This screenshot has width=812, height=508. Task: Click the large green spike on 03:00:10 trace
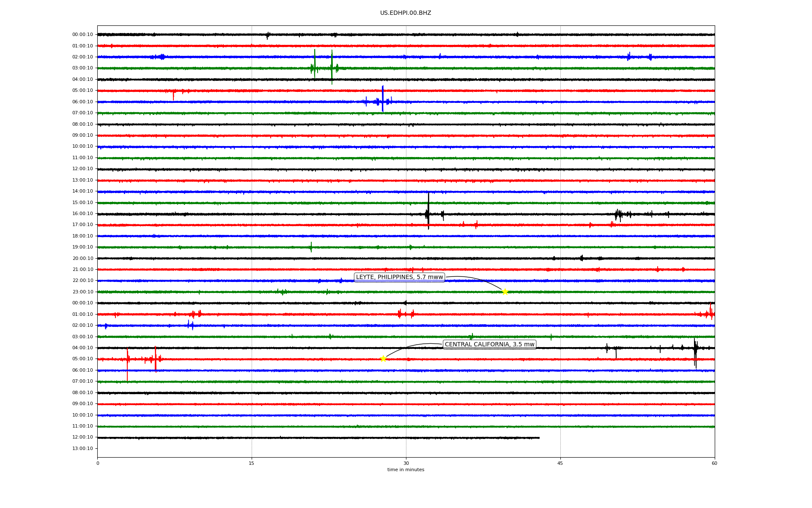[x=315, y=63]
